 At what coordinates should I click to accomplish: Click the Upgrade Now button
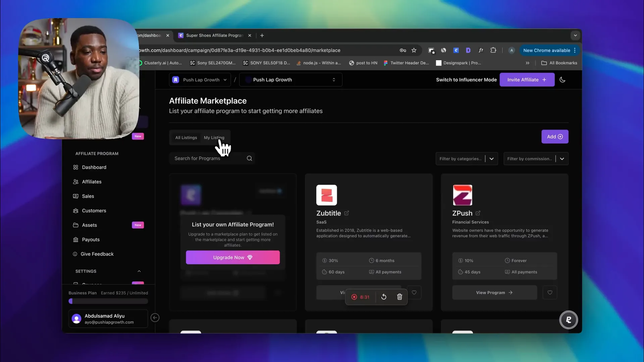click(233, 257)
